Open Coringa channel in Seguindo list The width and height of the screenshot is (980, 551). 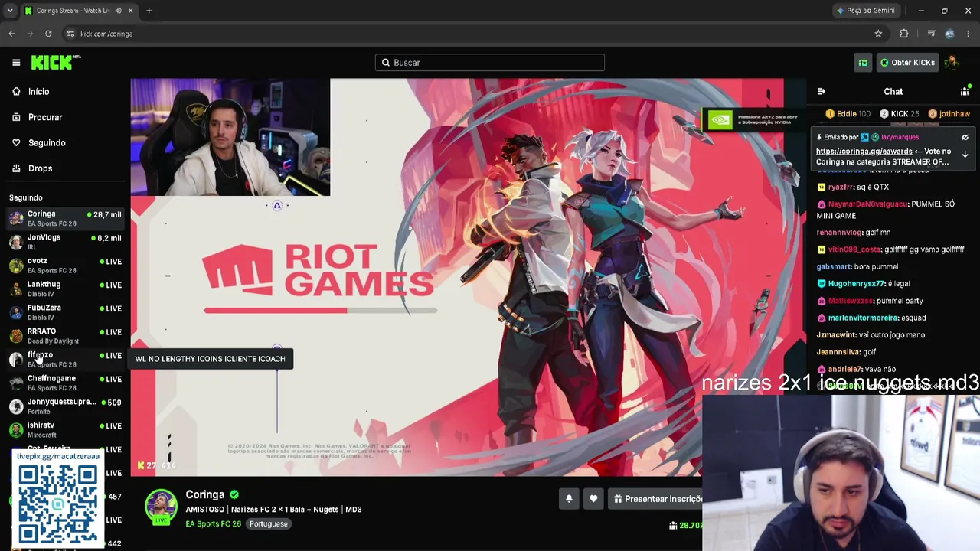point(65,218)
